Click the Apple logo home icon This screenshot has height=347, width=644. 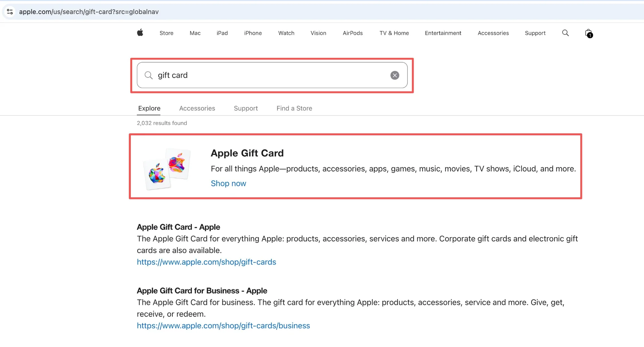pos(140,33)
